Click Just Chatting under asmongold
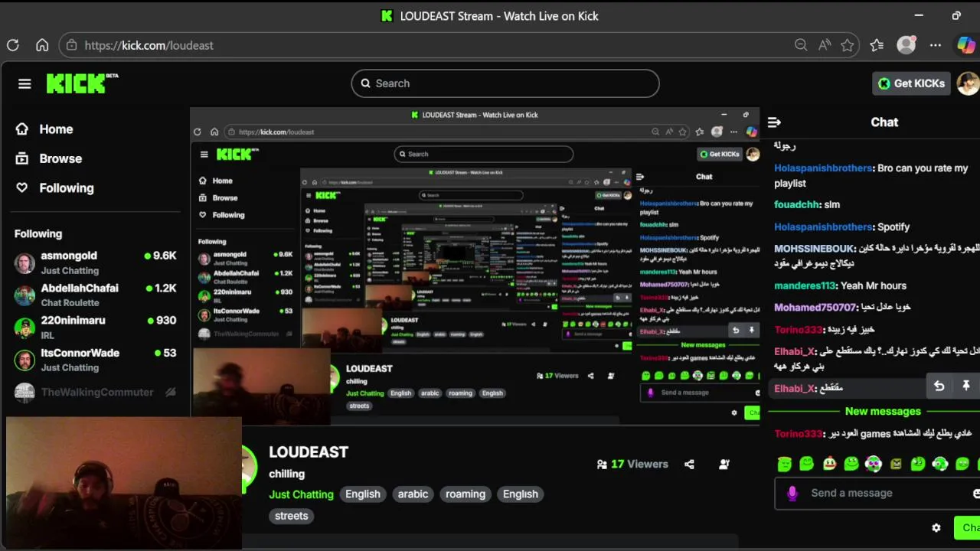This screenshot has height=551, width=980. (x=70, y=271)
